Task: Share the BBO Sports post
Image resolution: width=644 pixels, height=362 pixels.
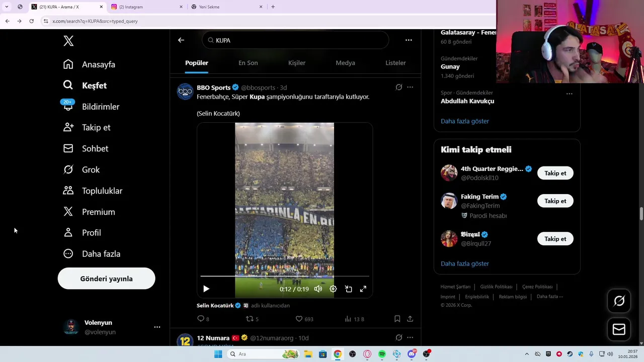Action: pos(410,319)
